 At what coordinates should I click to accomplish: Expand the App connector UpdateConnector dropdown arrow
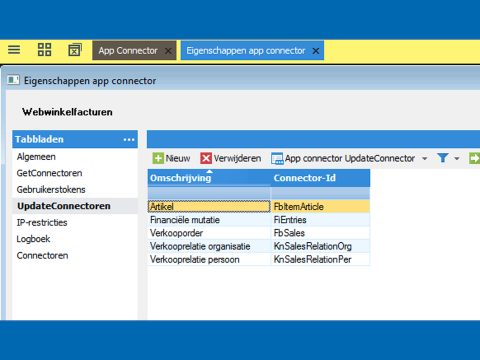[425, 159]
